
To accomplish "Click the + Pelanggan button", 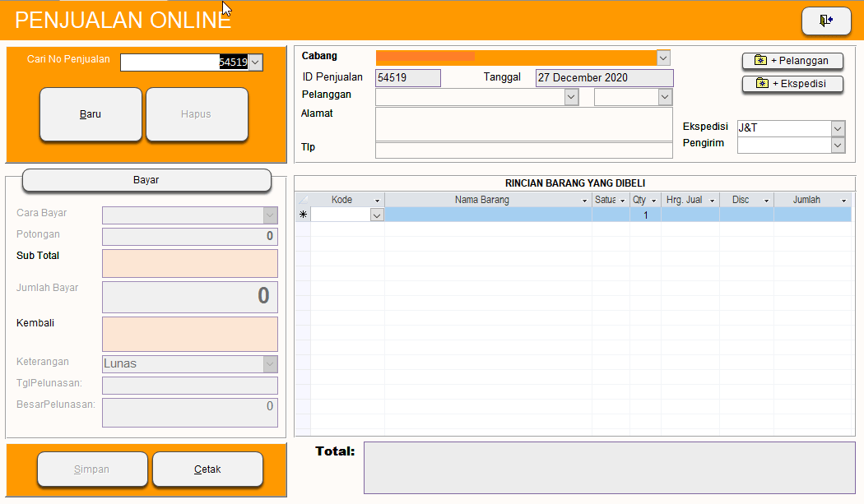I will click(x=792, y=61).
